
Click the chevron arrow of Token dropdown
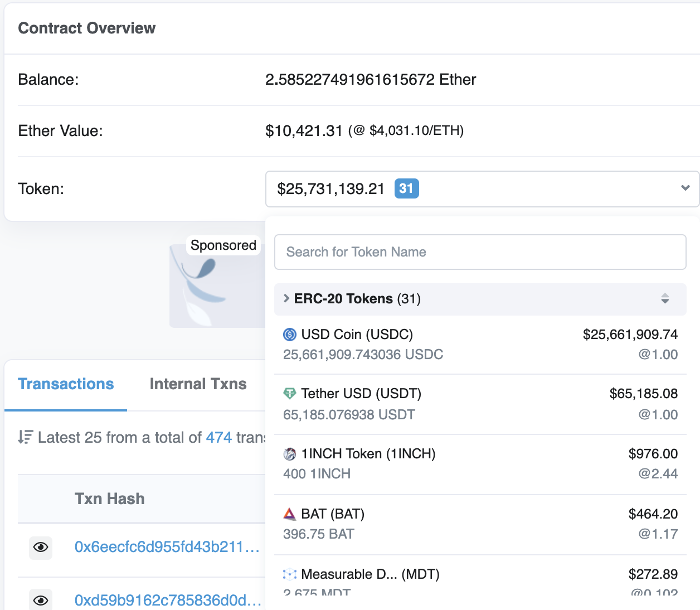pos(686,188)
